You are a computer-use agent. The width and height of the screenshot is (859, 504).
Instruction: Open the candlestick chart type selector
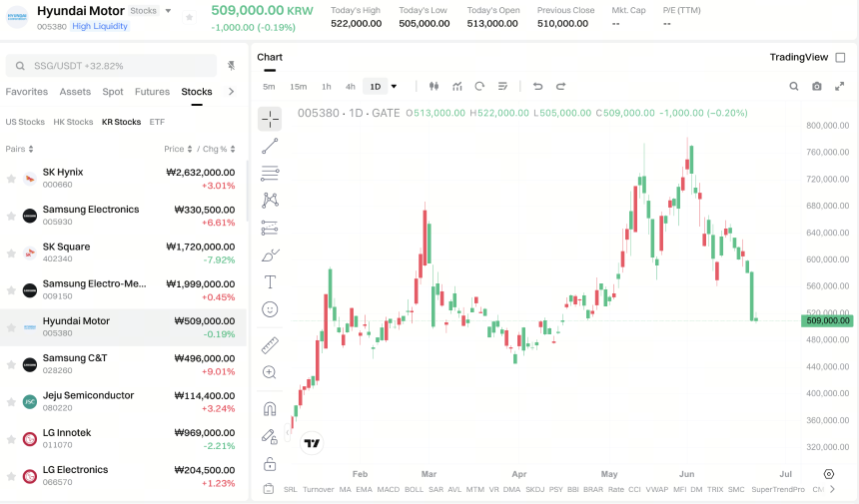tap(433, 86)
